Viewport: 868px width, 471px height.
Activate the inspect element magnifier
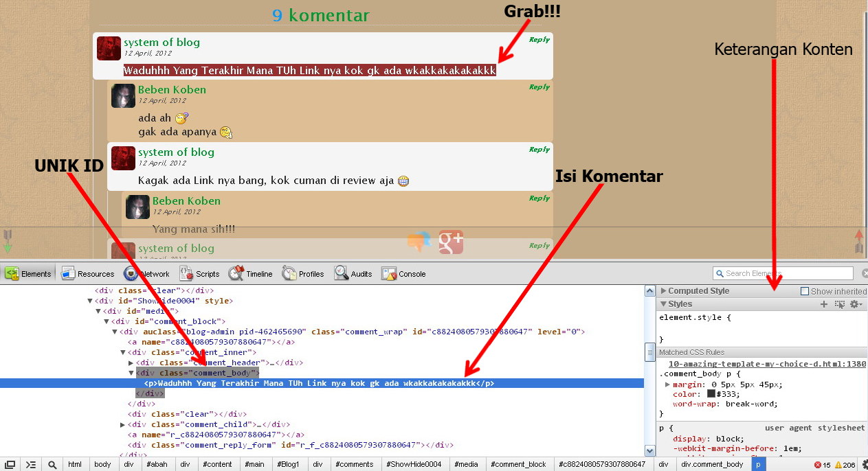click(52, 464)
